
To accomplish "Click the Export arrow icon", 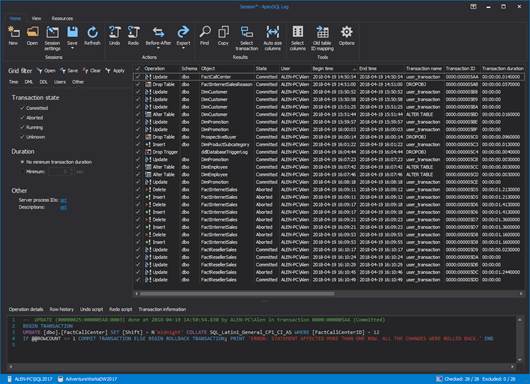I will point(183,32).
